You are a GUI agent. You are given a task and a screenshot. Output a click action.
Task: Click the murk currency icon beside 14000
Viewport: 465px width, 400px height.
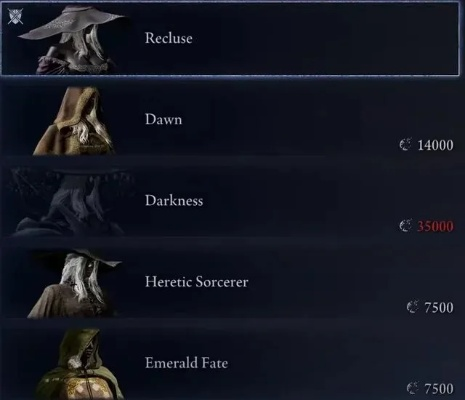[405, 145]
